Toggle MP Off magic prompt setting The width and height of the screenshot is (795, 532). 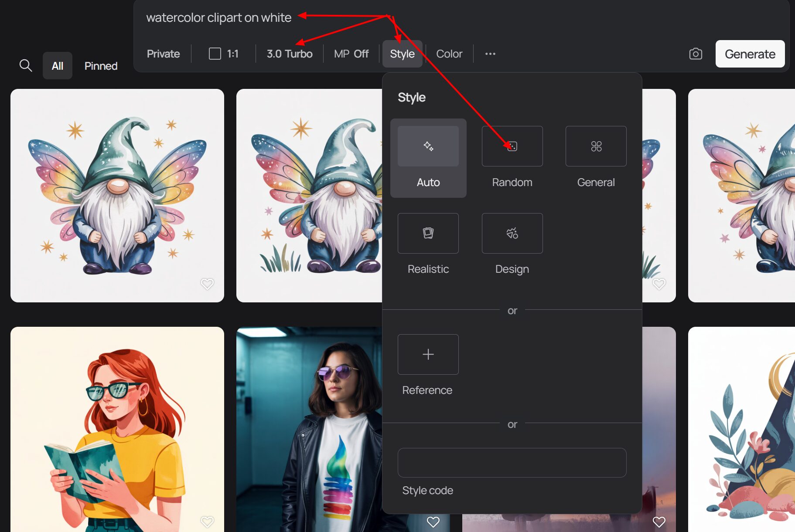pos(351,54)
